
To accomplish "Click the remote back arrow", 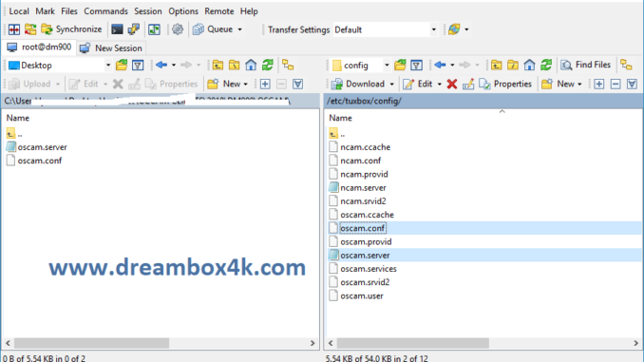I will pyautogui.click(x=440, y=65).
